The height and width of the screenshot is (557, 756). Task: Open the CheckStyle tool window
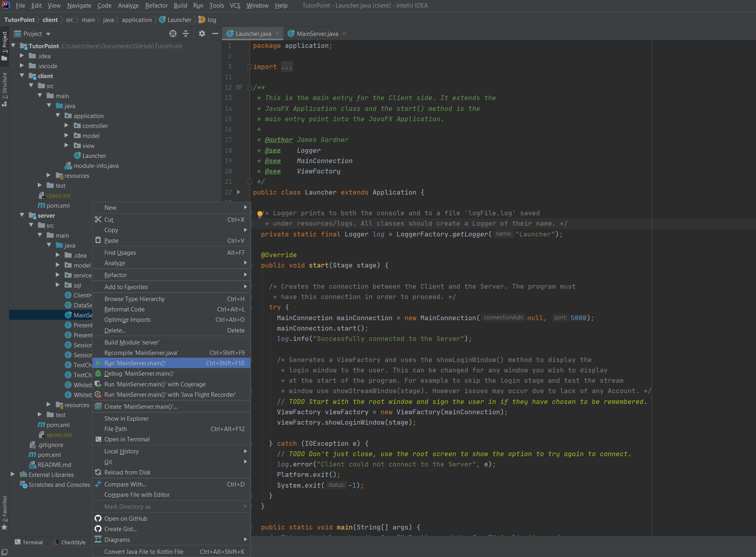(x=69, y=542)
